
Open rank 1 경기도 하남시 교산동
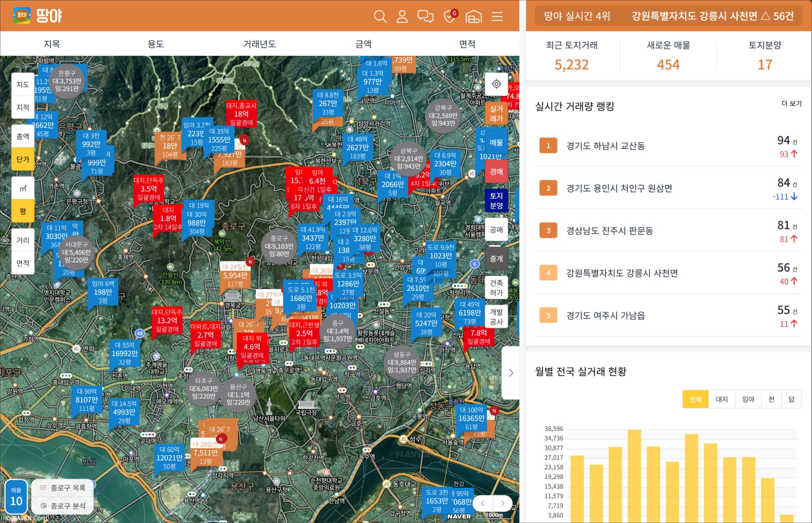click(668, 146)
